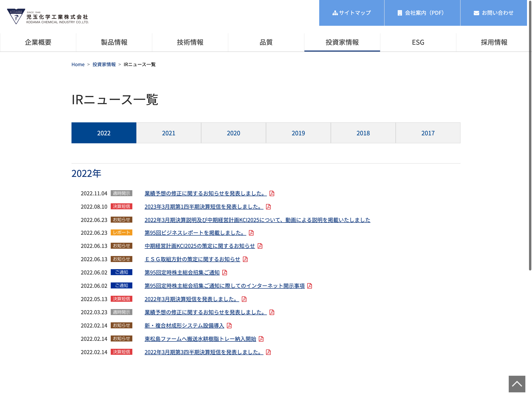This screenshot has height=399, width=532.
Task: Go to the ESG menu item
Action: point(418,42)
